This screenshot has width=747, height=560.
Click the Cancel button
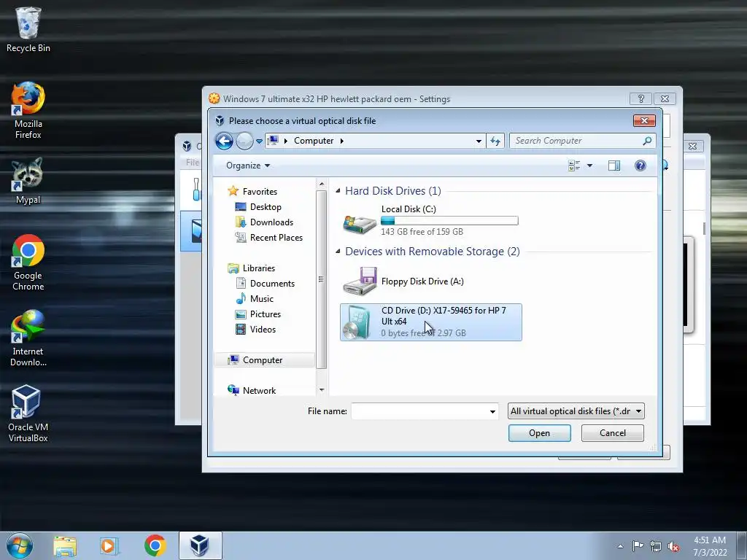click(x=613, y=433)
